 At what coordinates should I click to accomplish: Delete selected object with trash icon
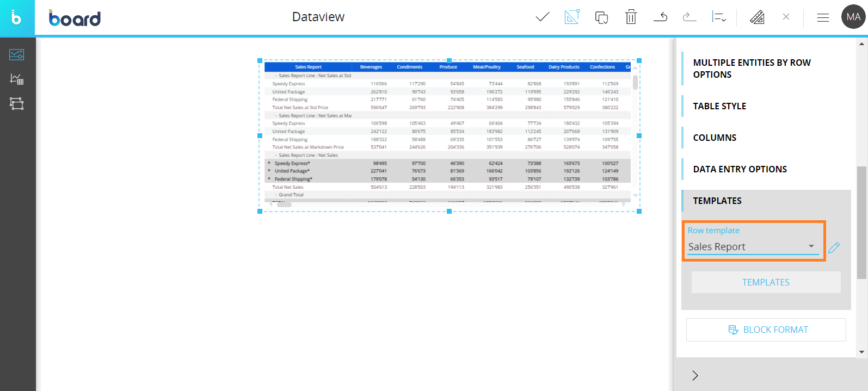[631, 17]
